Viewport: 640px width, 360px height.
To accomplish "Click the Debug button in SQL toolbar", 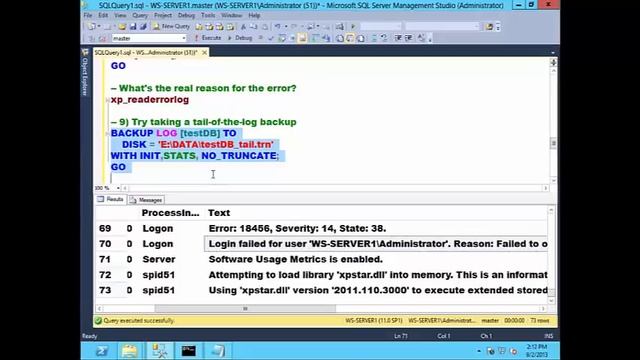I will 240,38.
